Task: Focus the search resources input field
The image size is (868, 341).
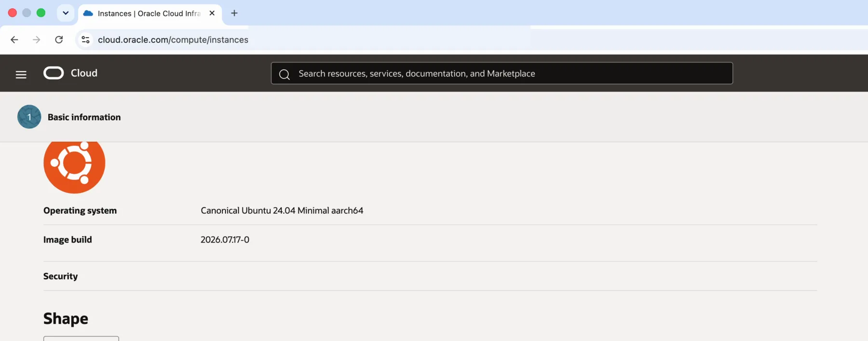Action: [502, 73]
